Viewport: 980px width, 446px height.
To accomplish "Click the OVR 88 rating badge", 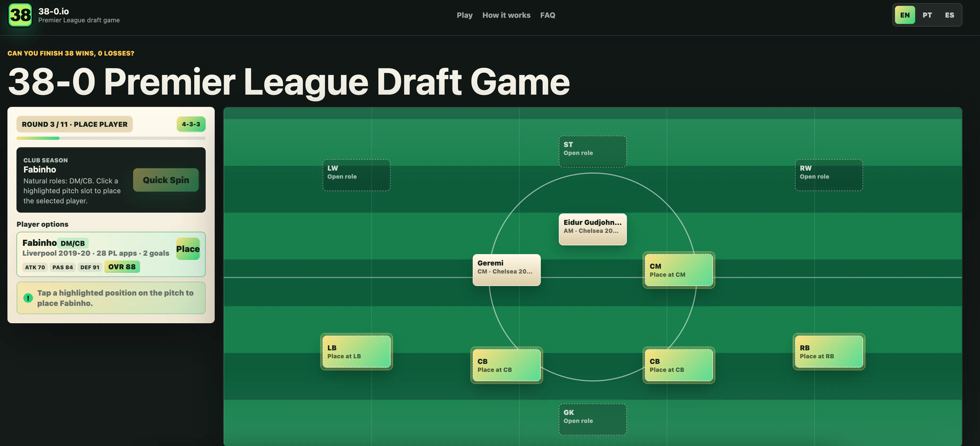I will pos(122,267).
